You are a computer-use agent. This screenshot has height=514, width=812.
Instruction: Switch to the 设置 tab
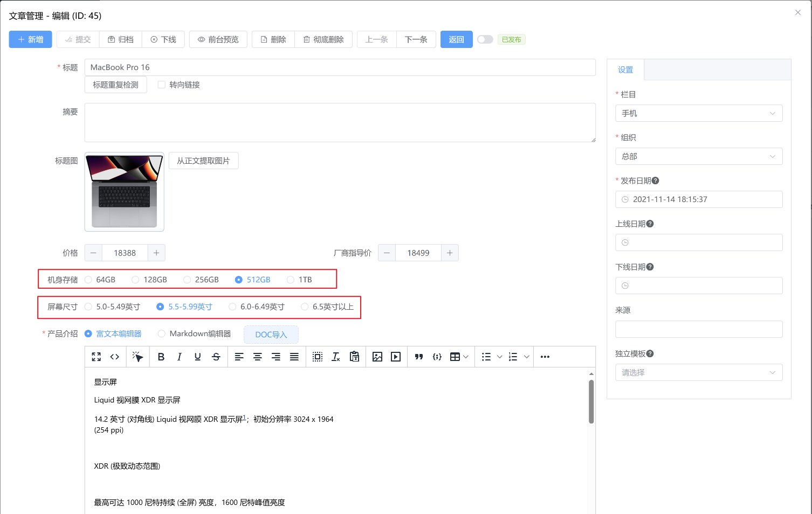pyautogui.click(x=625, y=70)
